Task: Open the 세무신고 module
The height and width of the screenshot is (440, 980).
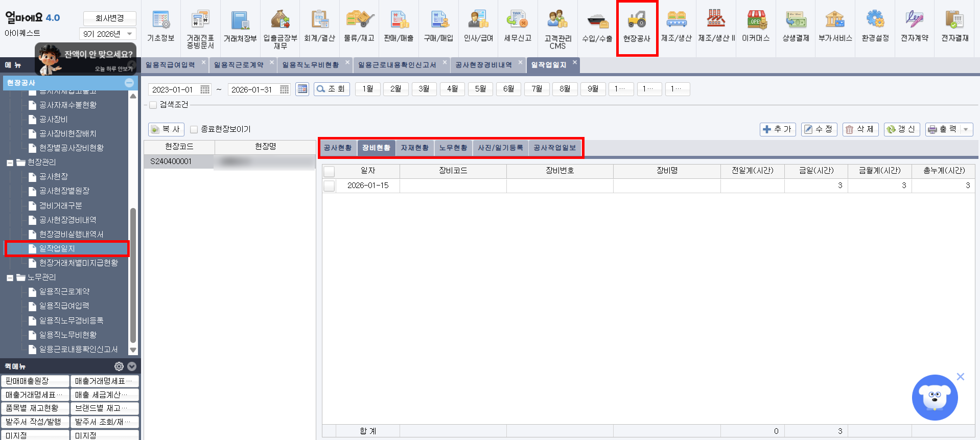Action: (518, 27)
